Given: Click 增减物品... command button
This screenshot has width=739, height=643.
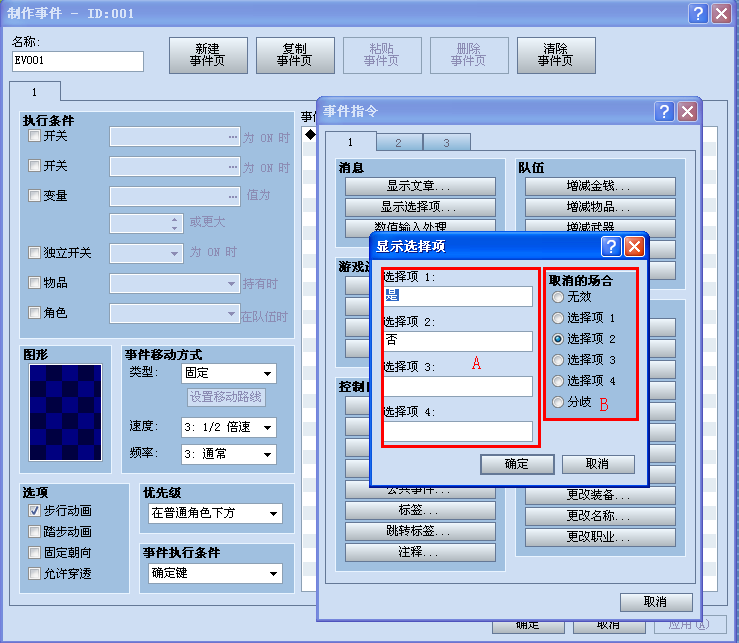Looking at the screenshot, I should tap(600, 207).
